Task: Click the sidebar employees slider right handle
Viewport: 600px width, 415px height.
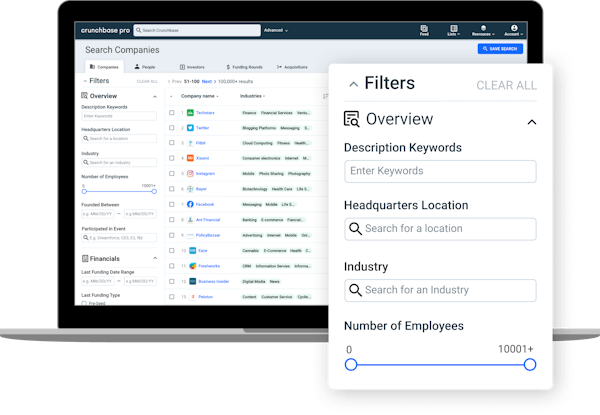Action: pyautogui.click(x=154, y=191)
